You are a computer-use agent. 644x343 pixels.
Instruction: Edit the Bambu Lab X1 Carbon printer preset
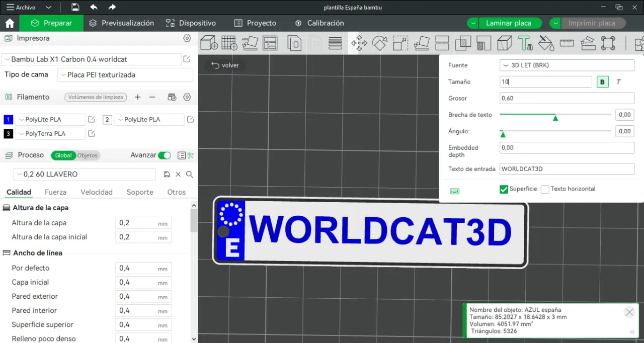click(x=187, y=59)
